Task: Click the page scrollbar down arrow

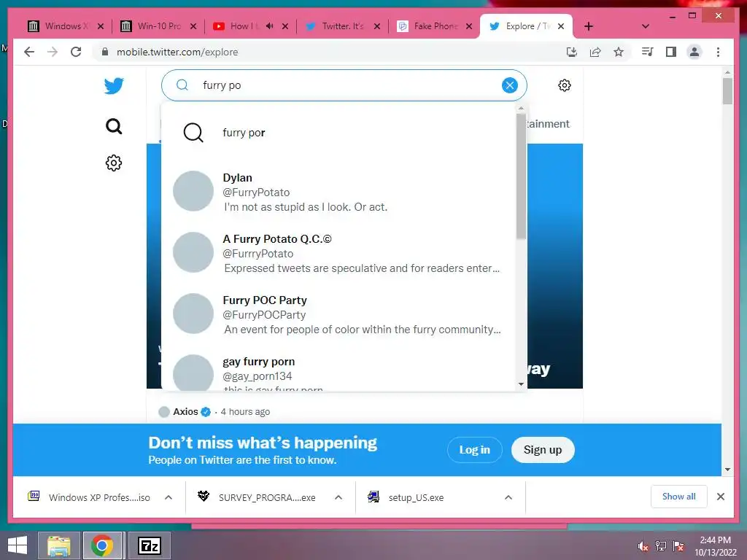Action: click(727, 470)
